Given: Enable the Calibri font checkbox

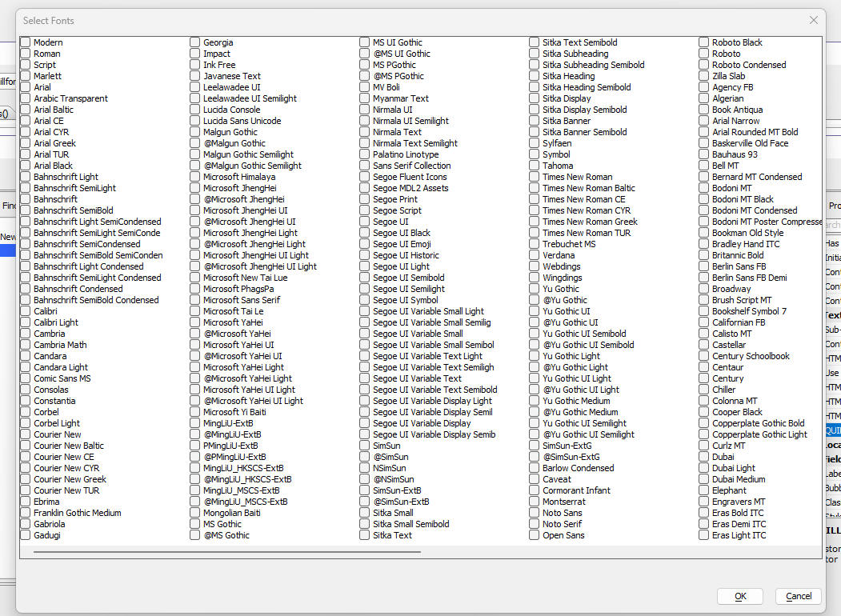Looking at the screenshot, I should [26, 311].
